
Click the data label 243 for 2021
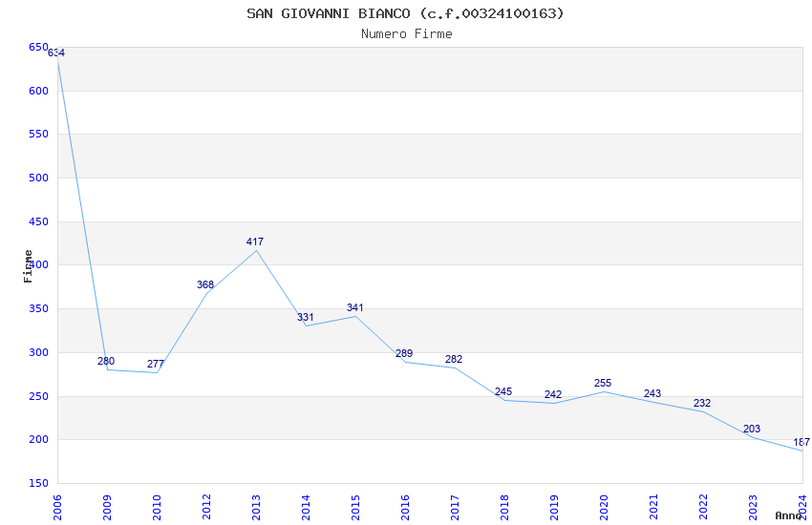pos(652,393)
